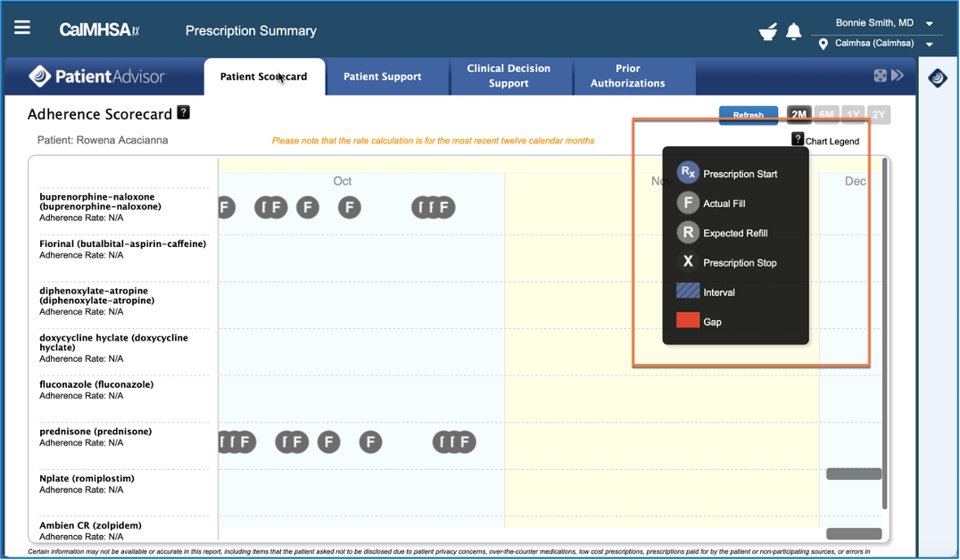Open the hamburger navigation menu
Screen dimensions: 960x560
(22, 28)
